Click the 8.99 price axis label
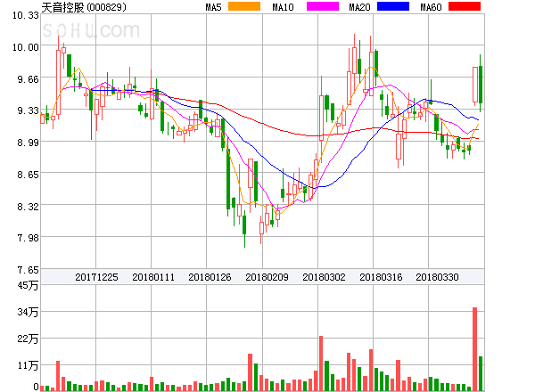 point(28,143)
